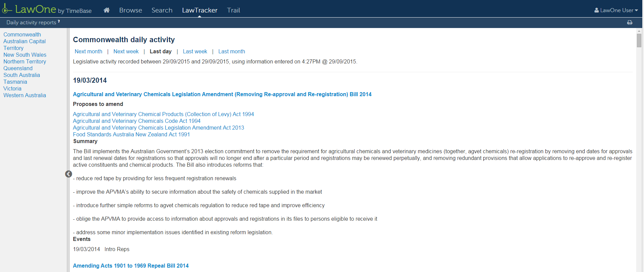Select Australian Capital Territory jurisdiction
The width and height of the screenshot is (644, 272).
pos(24,45)
